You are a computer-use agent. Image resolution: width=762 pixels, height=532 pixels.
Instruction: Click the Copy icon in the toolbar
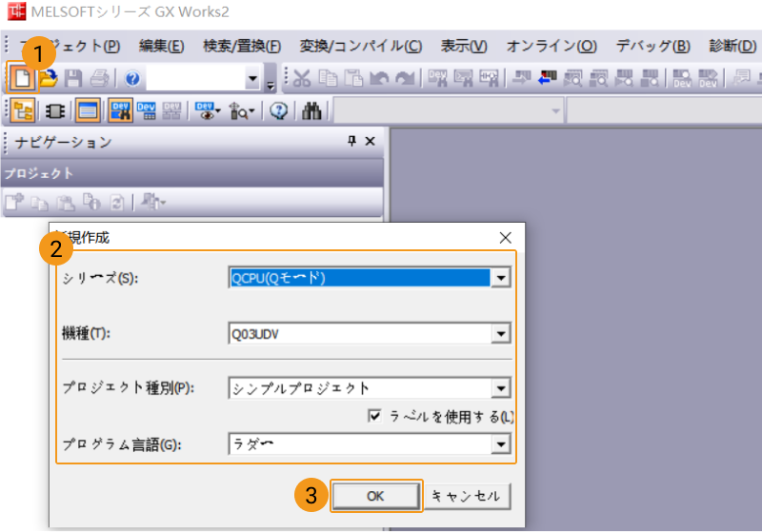point(328,78)
